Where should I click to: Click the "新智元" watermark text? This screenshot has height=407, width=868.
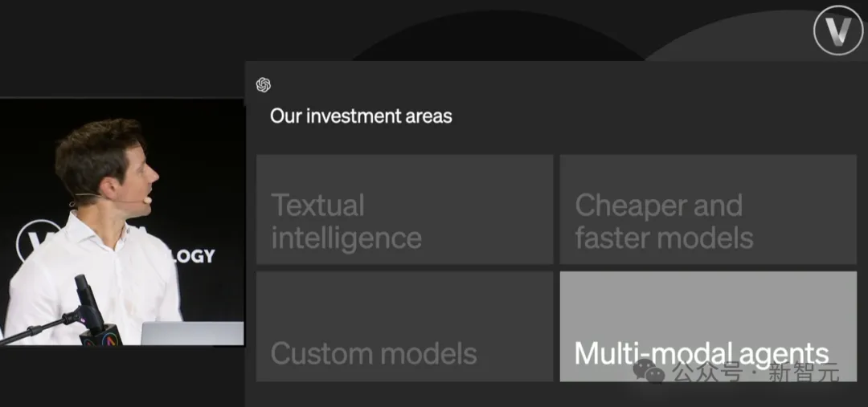[x=804, y=372]
